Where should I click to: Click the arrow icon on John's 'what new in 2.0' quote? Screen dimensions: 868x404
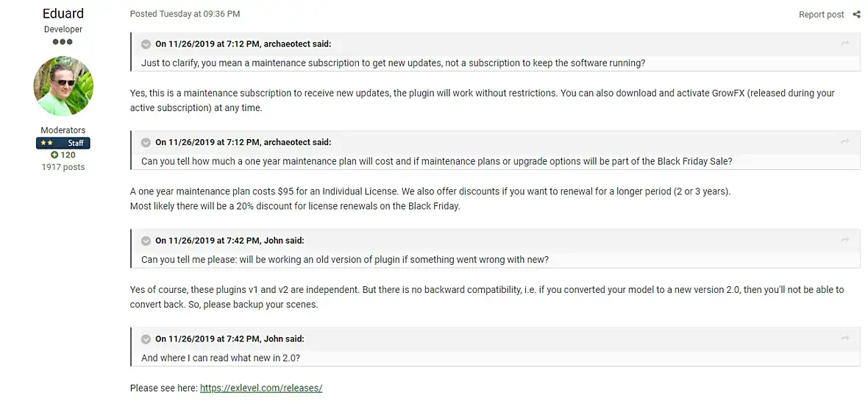coord(845,339)
